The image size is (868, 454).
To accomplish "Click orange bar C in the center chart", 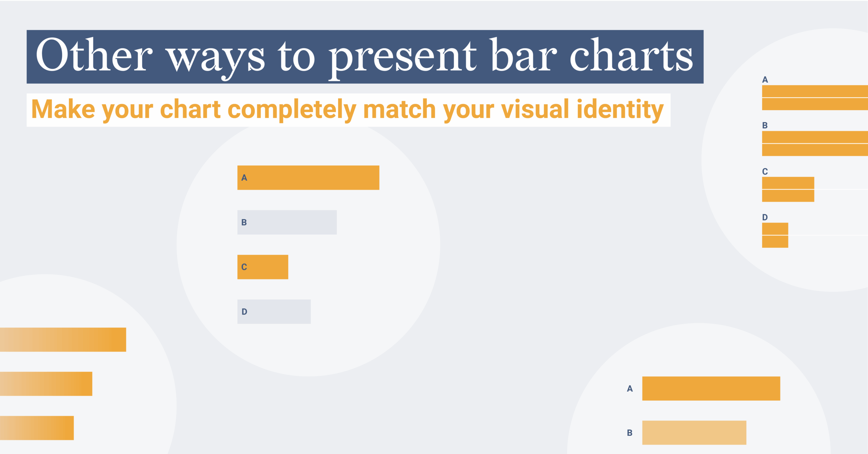I will (262, 267).
